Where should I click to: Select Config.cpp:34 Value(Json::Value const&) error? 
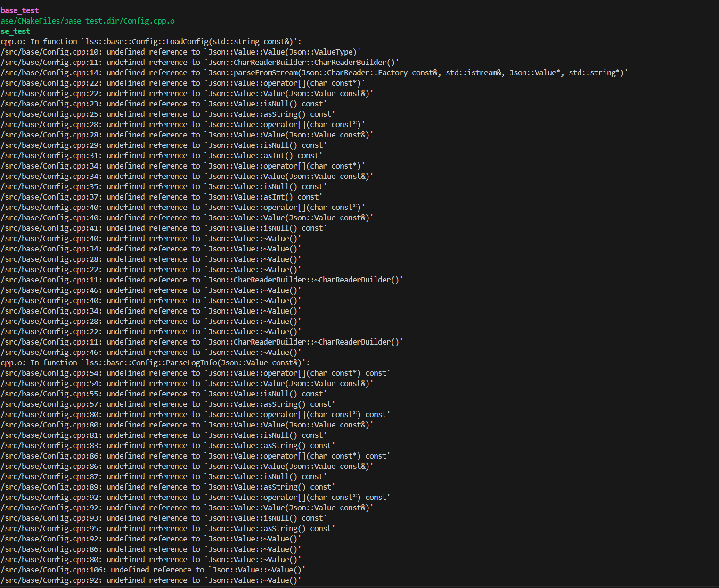tap(187, 176)
